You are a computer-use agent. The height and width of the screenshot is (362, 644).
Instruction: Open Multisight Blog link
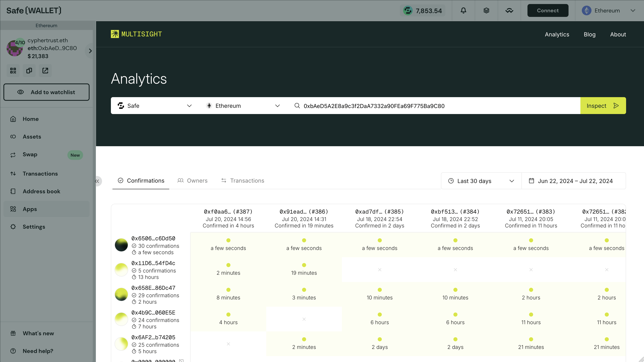coord(589,34)
